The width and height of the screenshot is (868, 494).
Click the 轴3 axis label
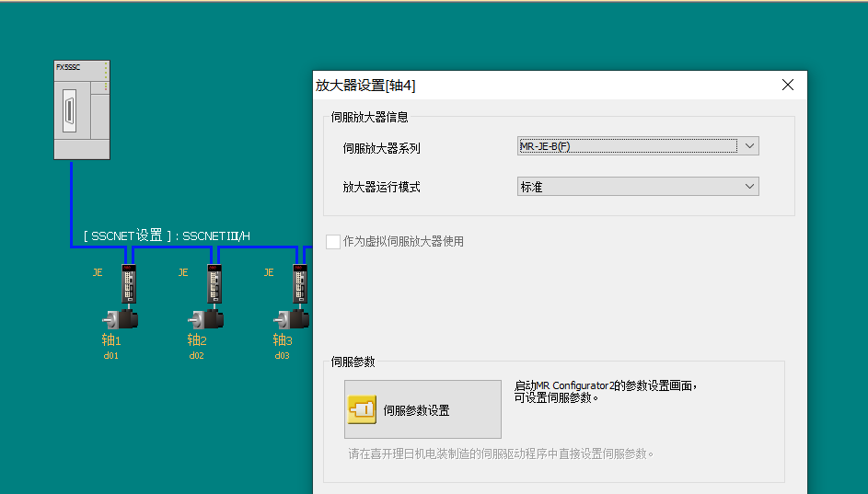pos(282,340)
